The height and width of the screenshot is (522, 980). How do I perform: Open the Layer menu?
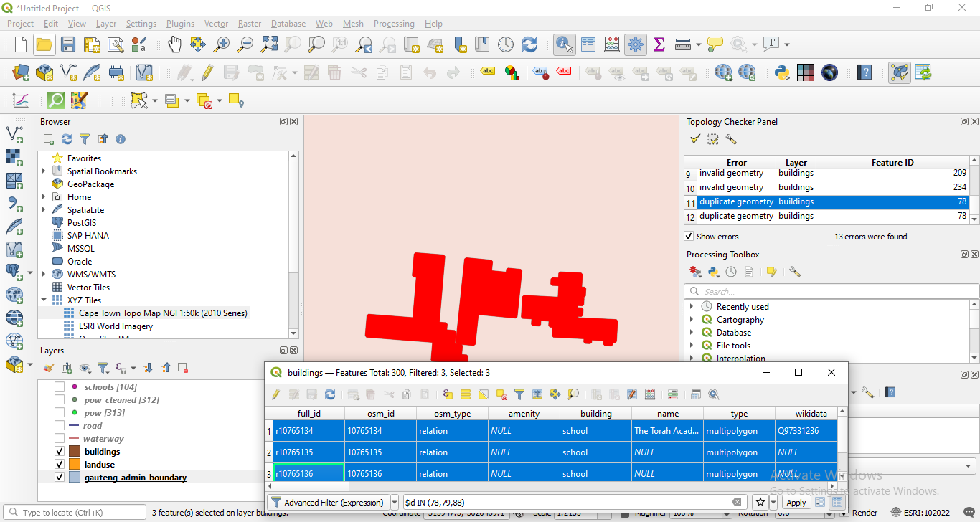[x=106, y=24]
